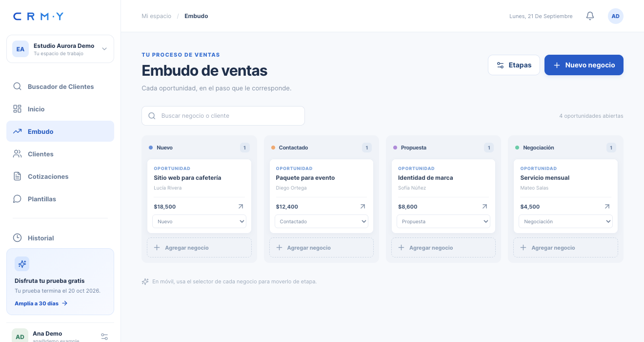Click the sparkle icon beside the mobile tip

pos(145,282)
